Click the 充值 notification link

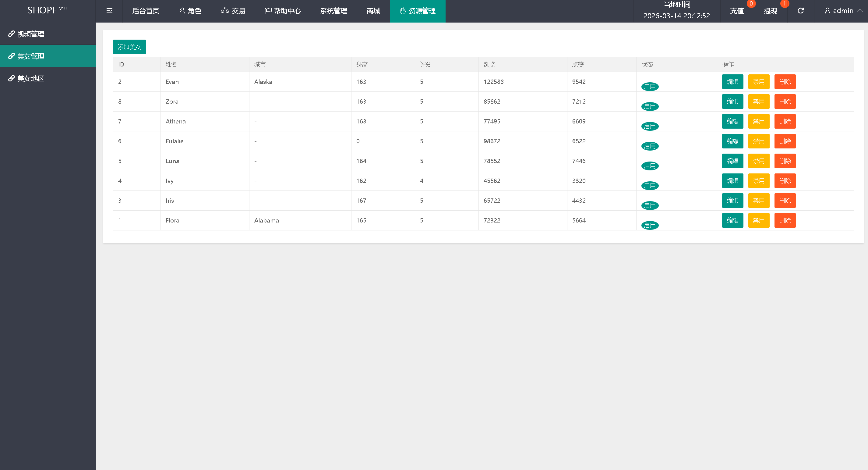(737, 11)
